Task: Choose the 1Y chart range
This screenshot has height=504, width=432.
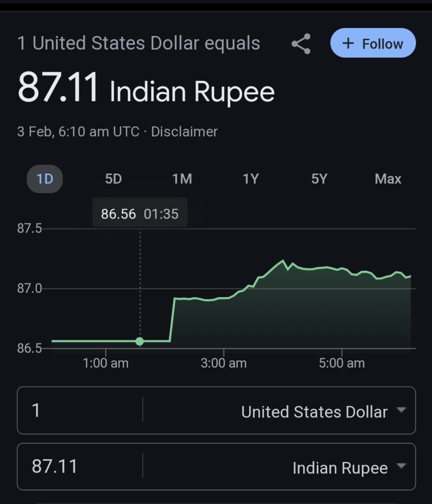Action: point(250,179)
